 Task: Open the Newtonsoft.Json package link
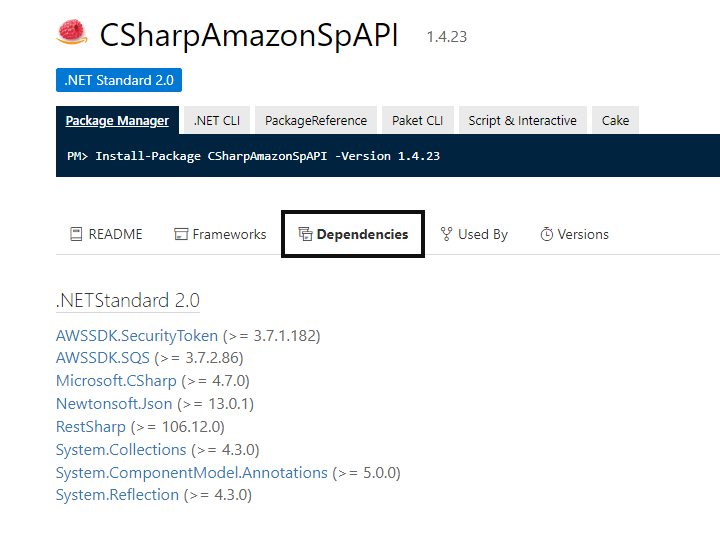pos(114,403)
